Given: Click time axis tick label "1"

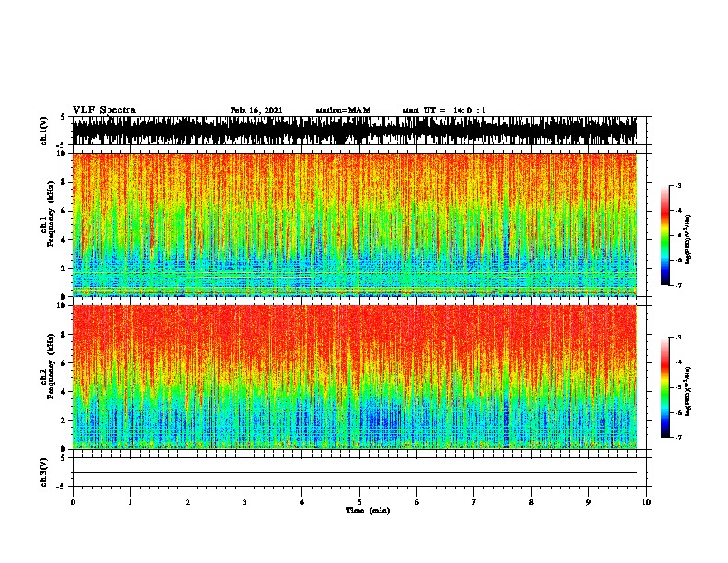Looking at the screenshot, I should [130, 501].
